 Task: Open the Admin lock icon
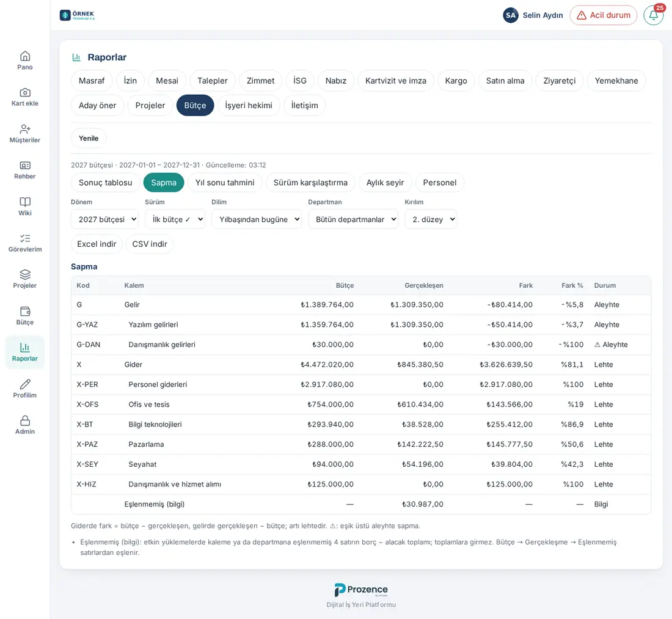coord(25,420)
